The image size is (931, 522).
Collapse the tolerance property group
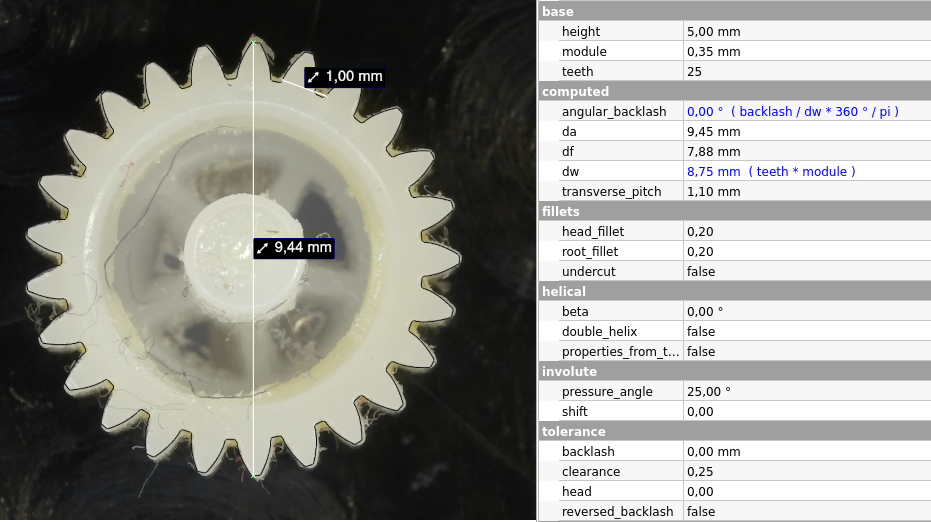(573, 431)
